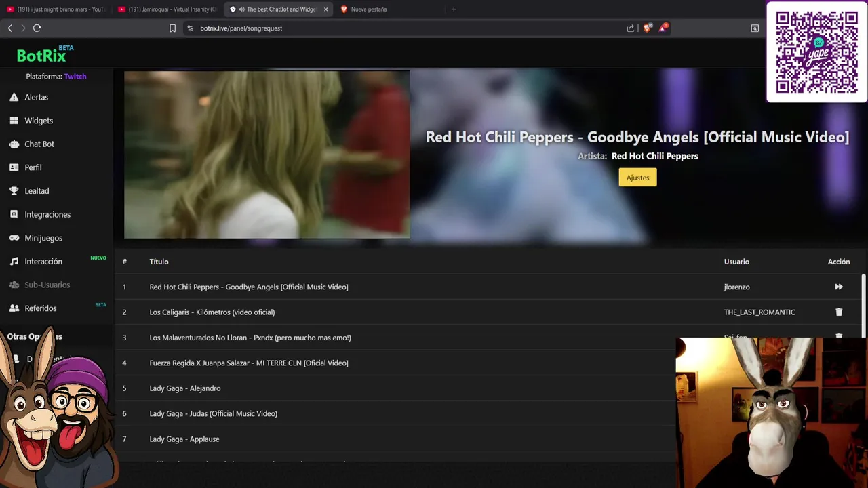Click the Chat Bot robot icon

14,144
